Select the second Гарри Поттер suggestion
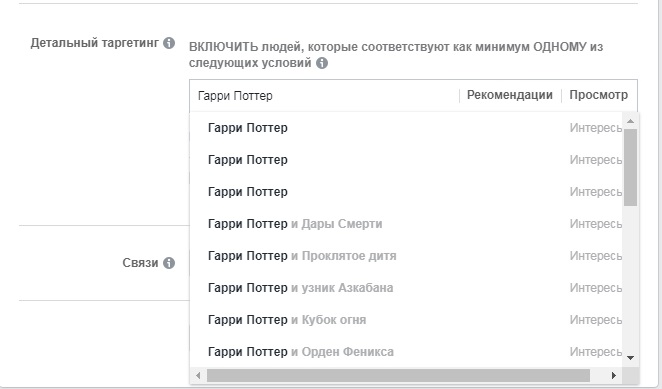 coord(407,160)
